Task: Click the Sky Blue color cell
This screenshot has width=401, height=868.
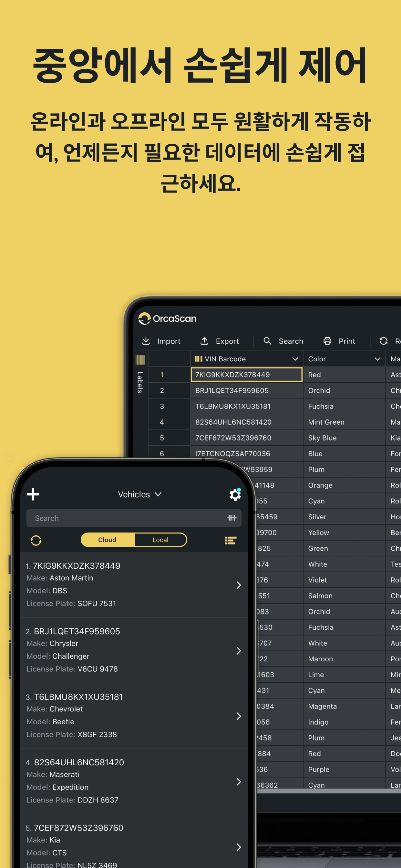Action: 344,438
